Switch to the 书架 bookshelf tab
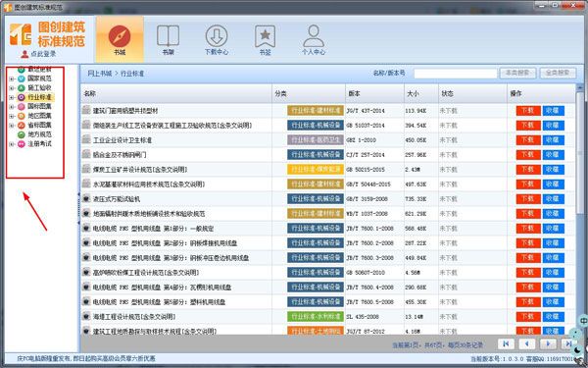Image resolution: width=588 pixels, height=368 pixels. click(168, 39)
